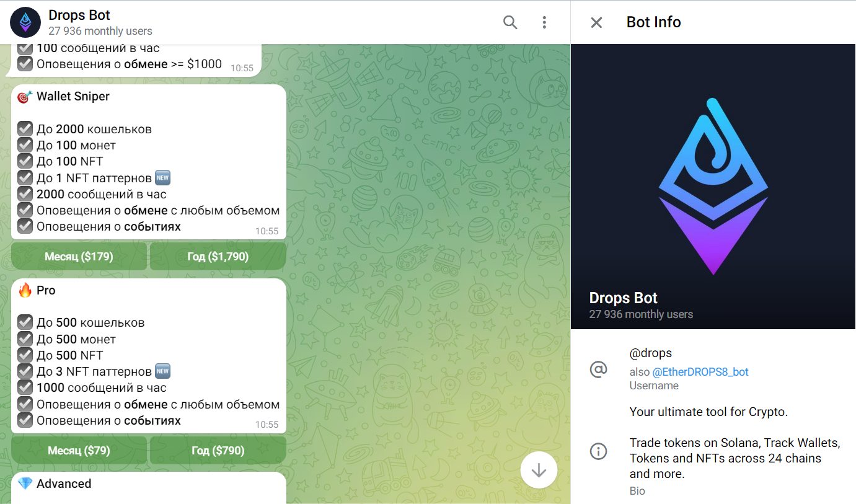
Task: Click checkmark next to 'До 3 NFT паттернов'
Action: pos(25,371)
